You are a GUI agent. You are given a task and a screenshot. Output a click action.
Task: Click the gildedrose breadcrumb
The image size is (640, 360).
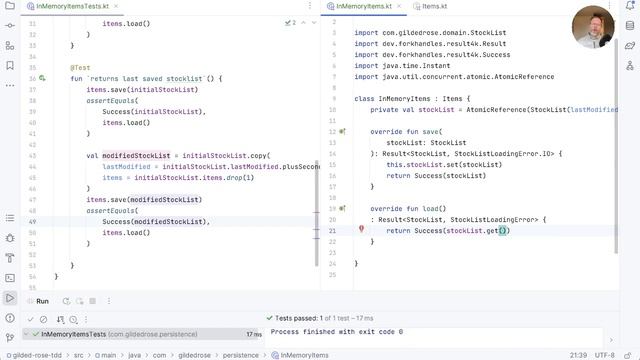pos(194,355)
